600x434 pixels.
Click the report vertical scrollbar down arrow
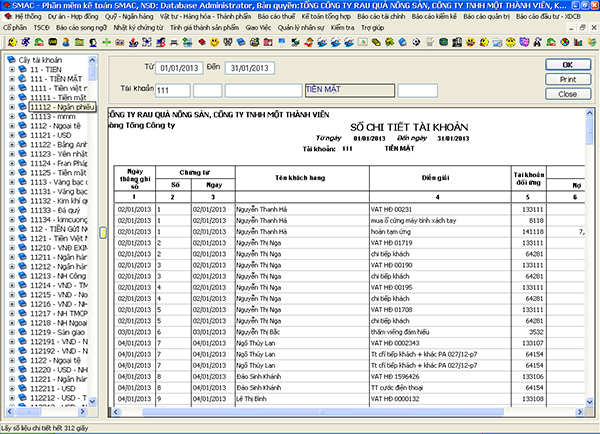(x=589, y=402)
